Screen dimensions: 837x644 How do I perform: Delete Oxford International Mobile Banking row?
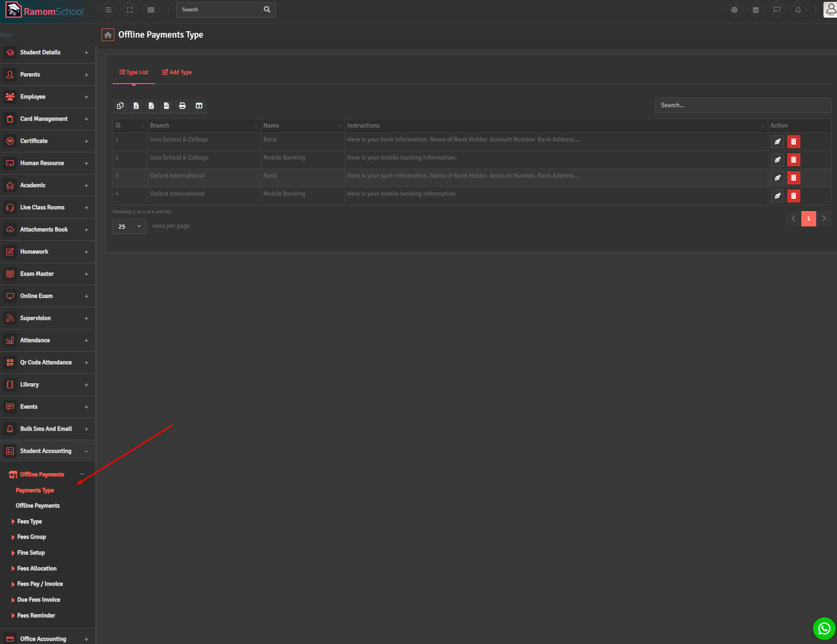tap(794, 196)
